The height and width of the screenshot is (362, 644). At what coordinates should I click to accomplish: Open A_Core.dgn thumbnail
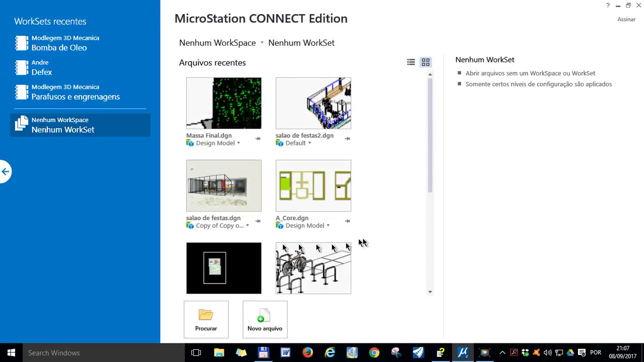pos(313,186)
